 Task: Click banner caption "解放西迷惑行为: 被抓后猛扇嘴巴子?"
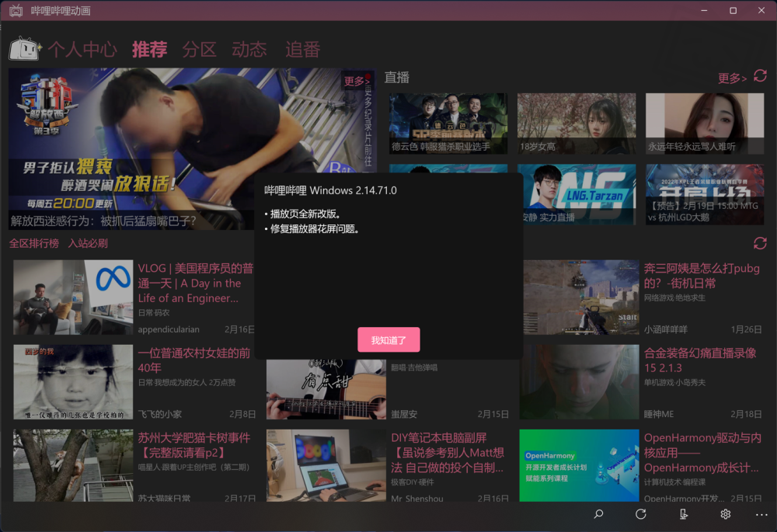coord(103,221)
